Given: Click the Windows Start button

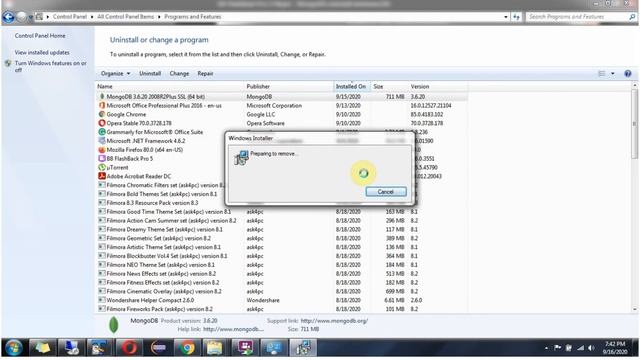Looking at the screenshot, I should [x=13, y=348].
